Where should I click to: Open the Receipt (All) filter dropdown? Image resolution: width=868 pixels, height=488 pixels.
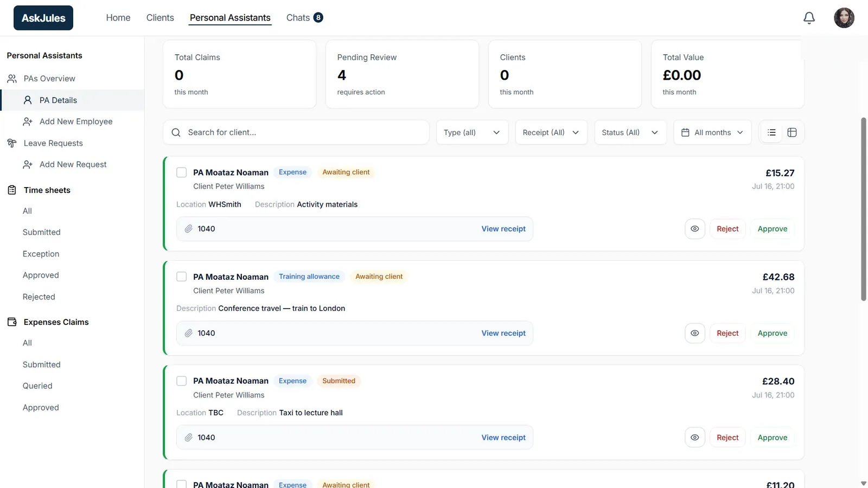(x=551, y=132)
